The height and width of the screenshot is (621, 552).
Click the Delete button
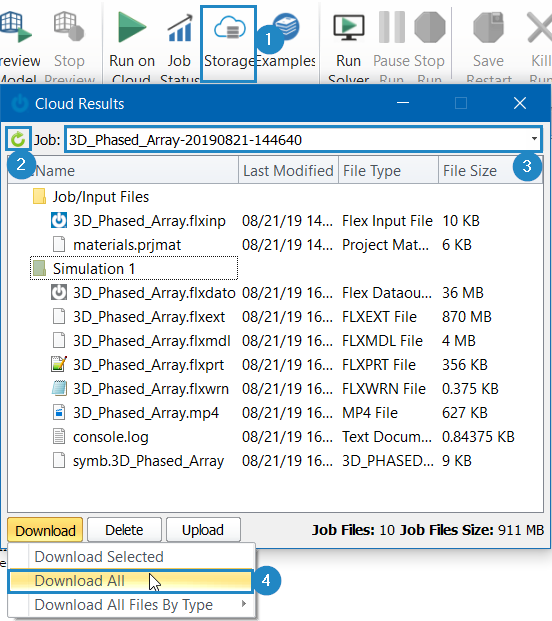click(124, 530)
